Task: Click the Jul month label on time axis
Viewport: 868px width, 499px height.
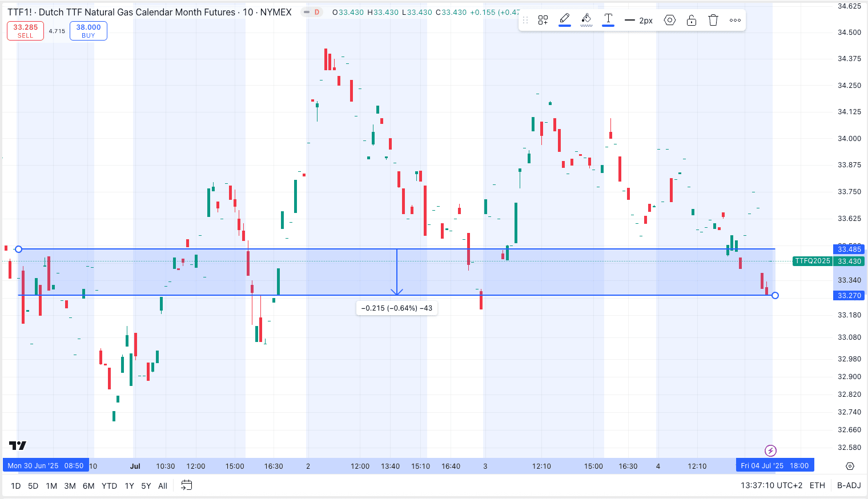Action: click(x=135, y=466)
